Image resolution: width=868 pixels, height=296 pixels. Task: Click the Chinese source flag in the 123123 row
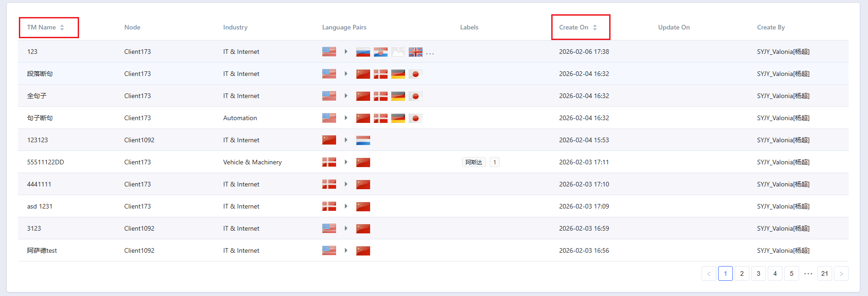[x=329, y=140]
